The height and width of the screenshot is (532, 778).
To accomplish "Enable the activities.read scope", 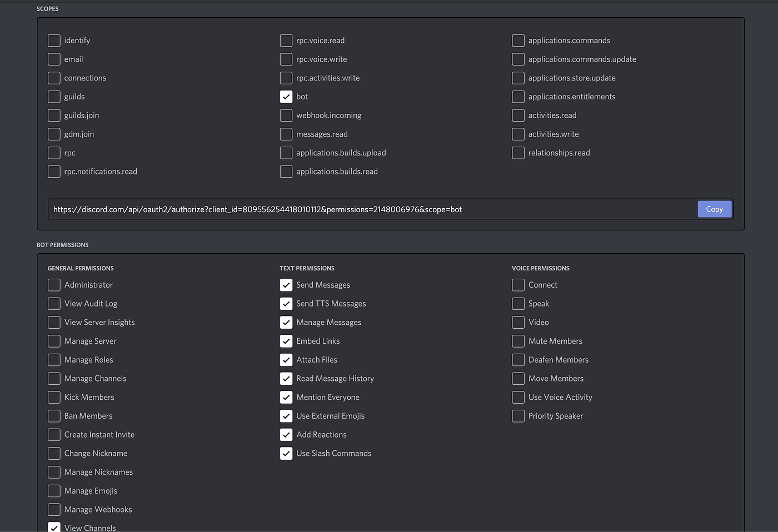I will point(518,115).
